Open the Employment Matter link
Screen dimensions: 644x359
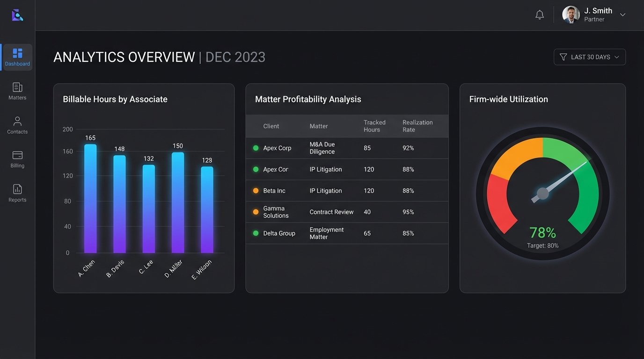(x=326, y=233)
